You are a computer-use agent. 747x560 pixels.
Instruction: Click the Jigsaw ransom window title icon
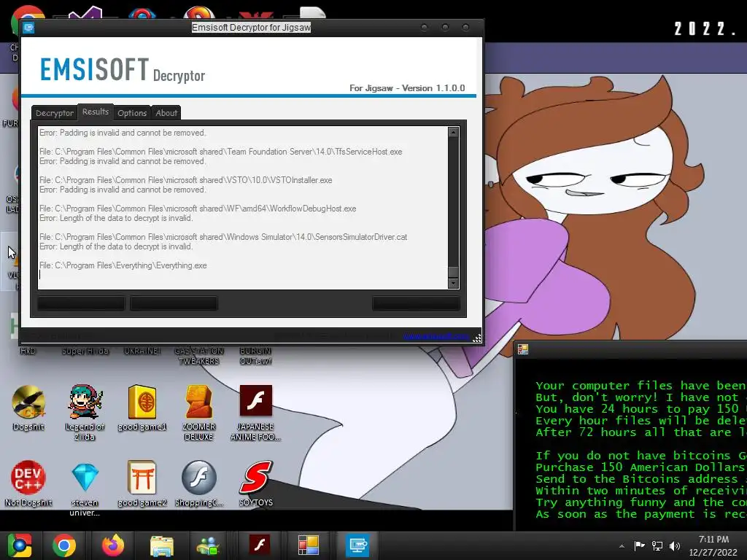522,349
